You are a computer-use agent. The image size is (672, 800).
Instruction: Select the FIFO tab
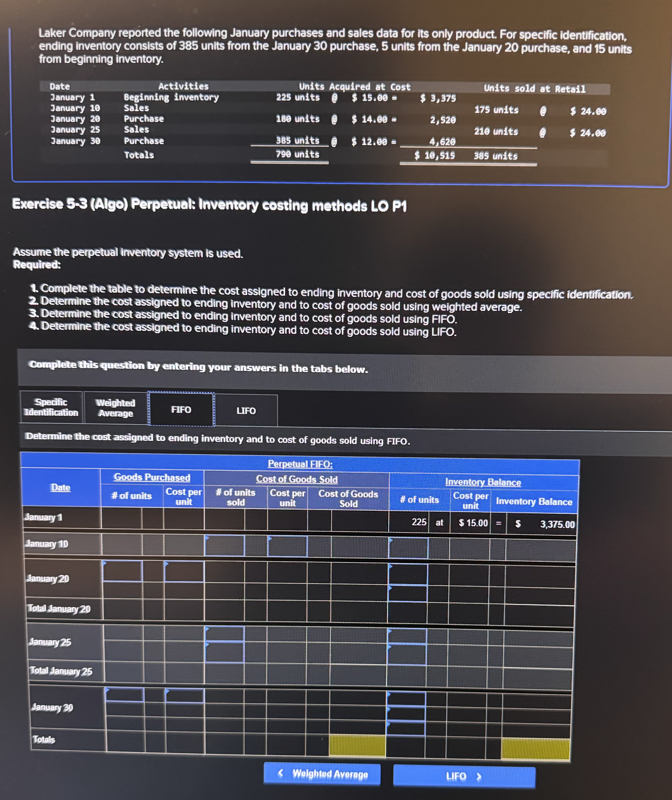[x=181, y=410]
